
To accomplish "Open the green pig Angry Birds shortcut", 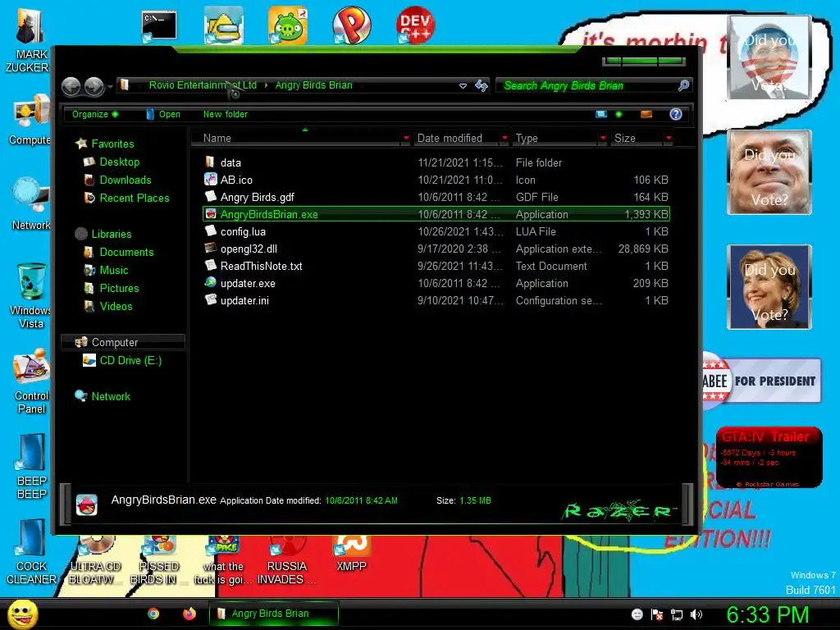I will click(288, 25).
